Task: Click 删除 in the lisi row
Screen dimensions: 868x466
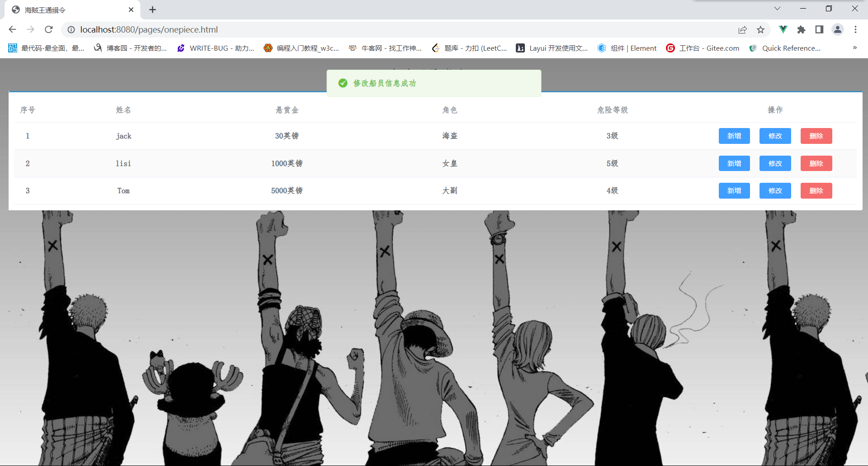Action: [816, 163]
